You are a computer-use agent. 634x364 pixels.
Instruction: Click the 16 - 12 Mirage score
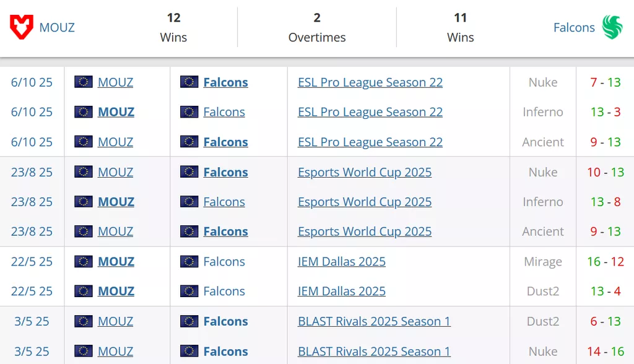point(606,261)
